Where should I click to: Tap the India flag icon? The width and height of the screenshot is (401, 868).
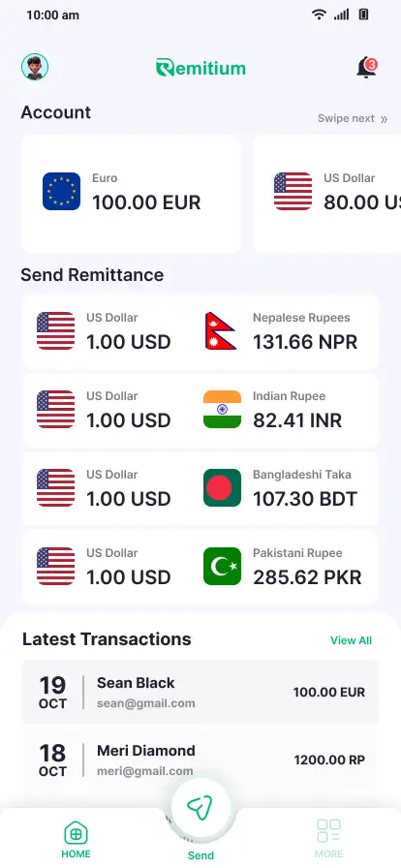pos(222,410)
